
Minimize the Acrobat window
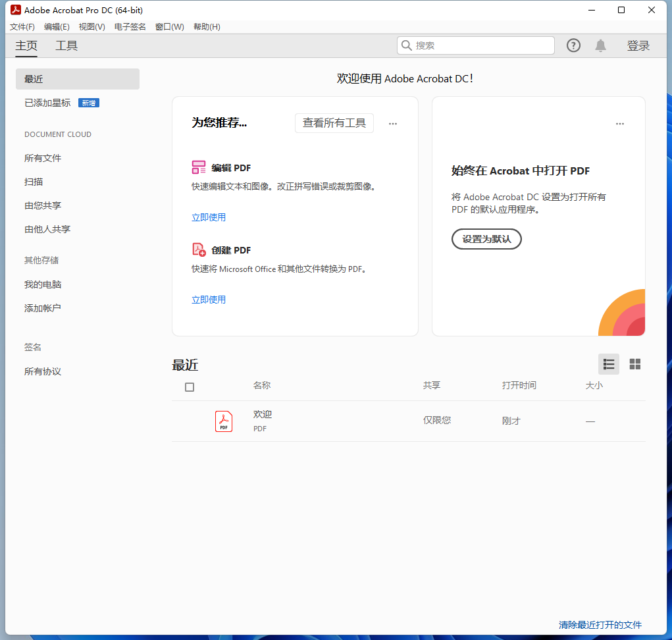point(592,10)
